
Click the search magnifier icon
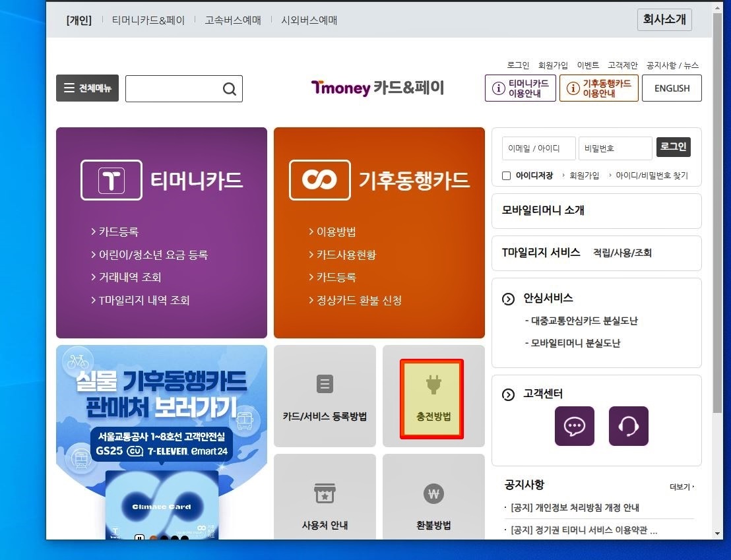[229, 88]
